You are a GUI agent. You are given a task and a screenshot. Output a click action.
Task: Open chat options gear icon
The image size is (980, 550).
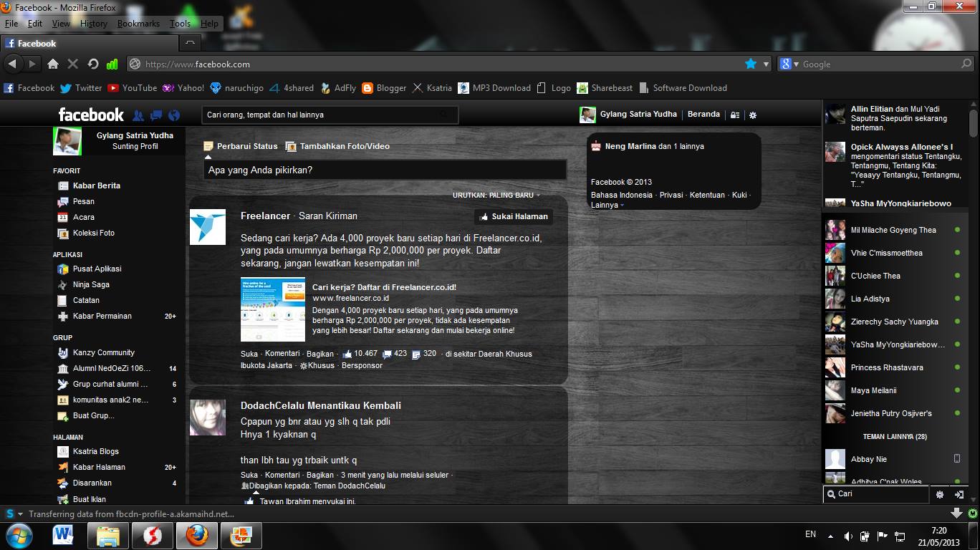click(x=940, y=494)
